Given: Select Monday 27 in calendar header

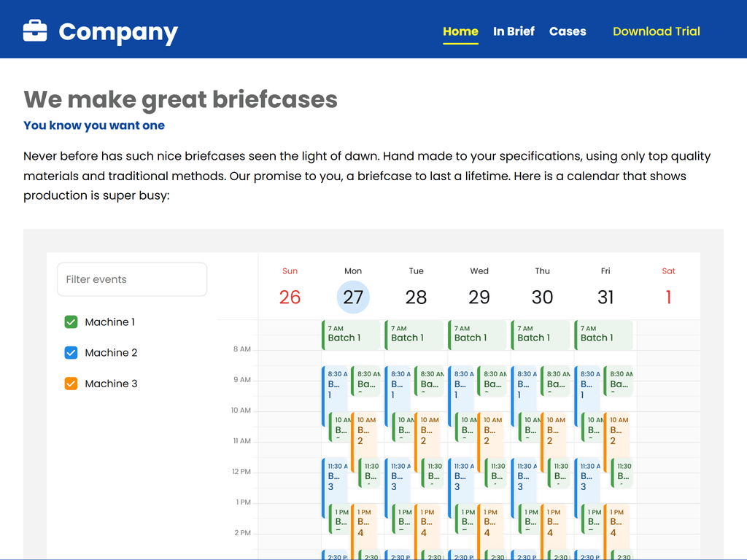Looking at the screenshot, I should (353, 297).
